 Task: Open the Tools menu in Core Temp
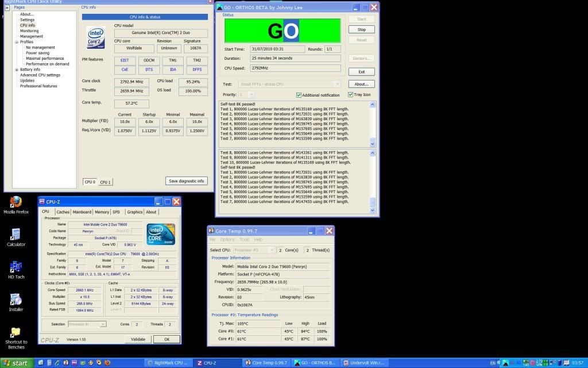point(244,240)
